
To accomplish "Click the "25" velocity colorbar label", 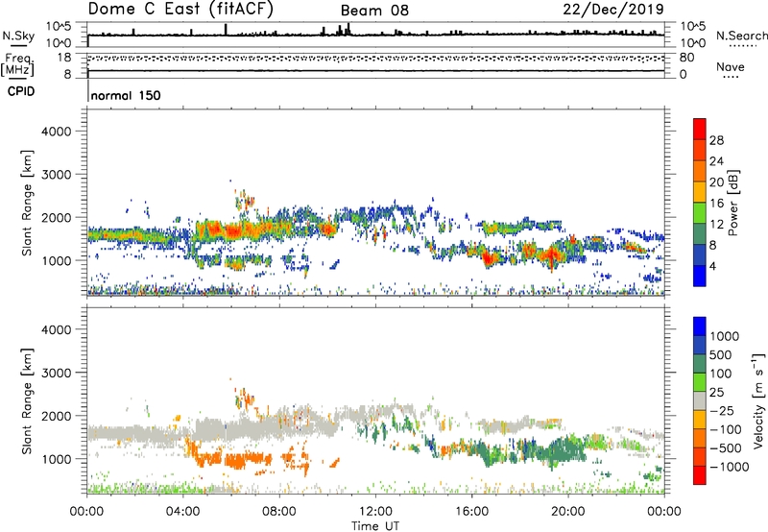I will tap(717, 392).
